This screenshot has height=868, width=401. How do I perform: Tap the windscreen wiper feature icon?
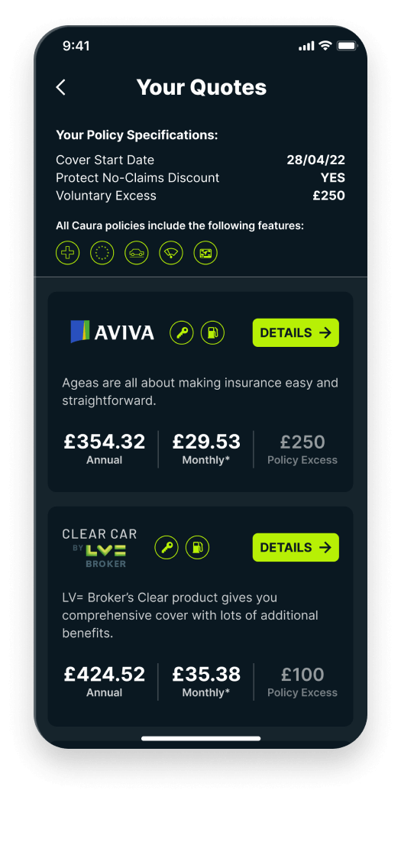click(x=171, y=253)
